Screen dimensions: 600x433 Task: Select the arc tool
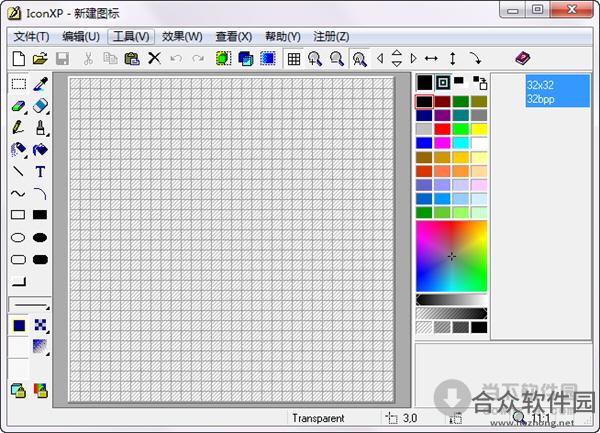pos(40,194)
